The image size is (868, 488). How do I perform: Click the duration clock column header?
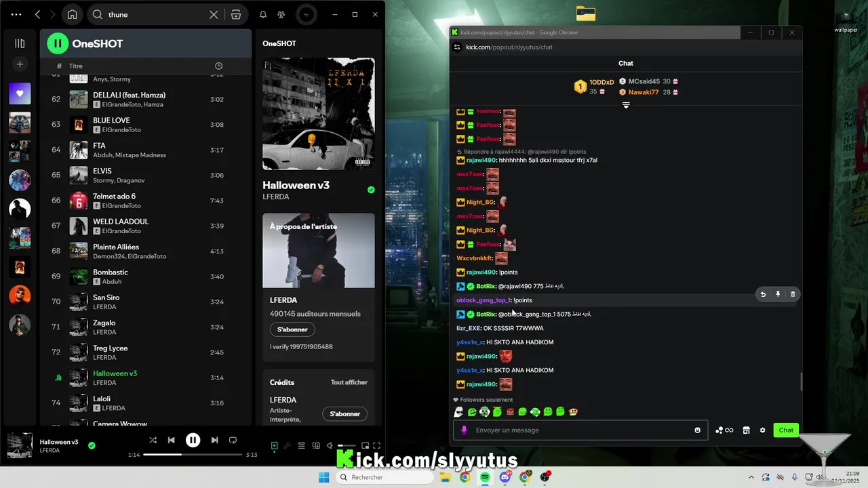coord(218,66)
